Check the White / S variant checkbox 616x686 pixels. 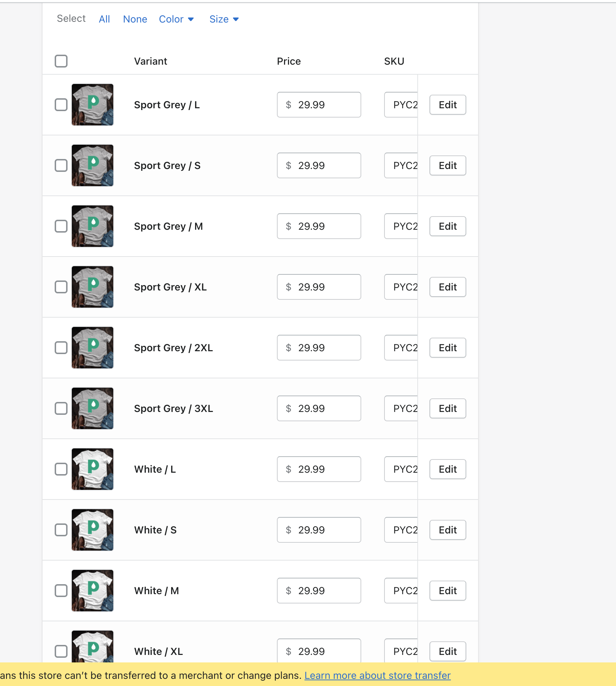click(x=61, y=530)
